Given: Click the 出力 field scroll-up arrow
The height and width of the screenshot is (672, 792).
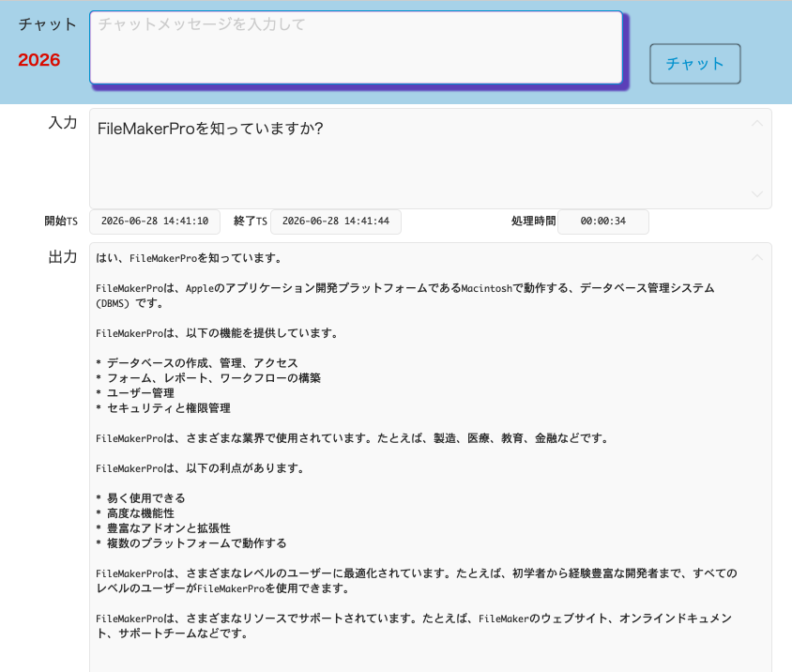Looking at the screenshot, I should click(756, 258).
